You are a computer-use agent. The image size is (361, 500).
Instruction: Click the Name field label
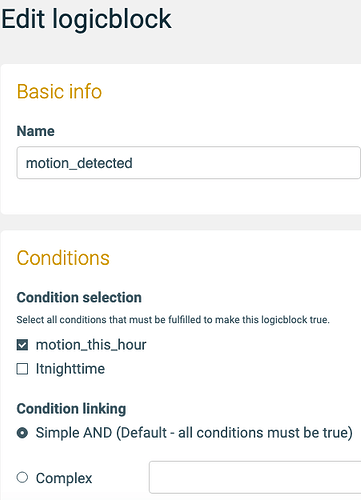click(x=36, y=131)
